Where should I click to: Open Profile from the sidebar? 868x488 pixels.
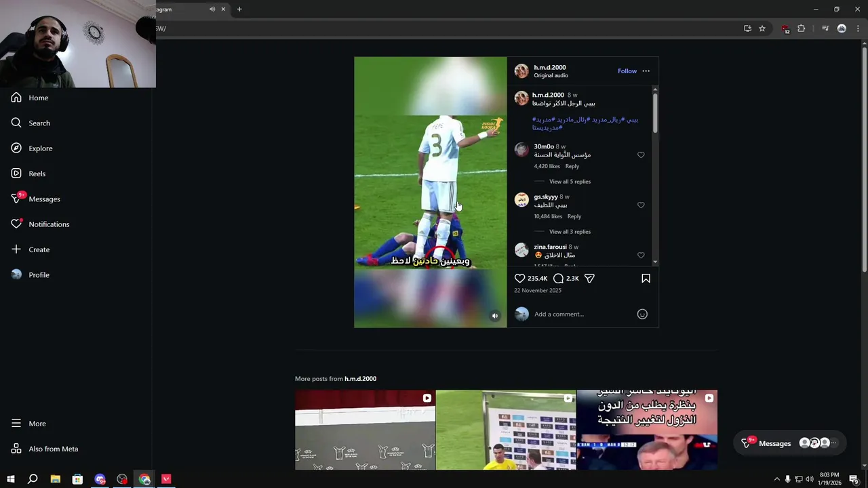(x=30, y=274)
